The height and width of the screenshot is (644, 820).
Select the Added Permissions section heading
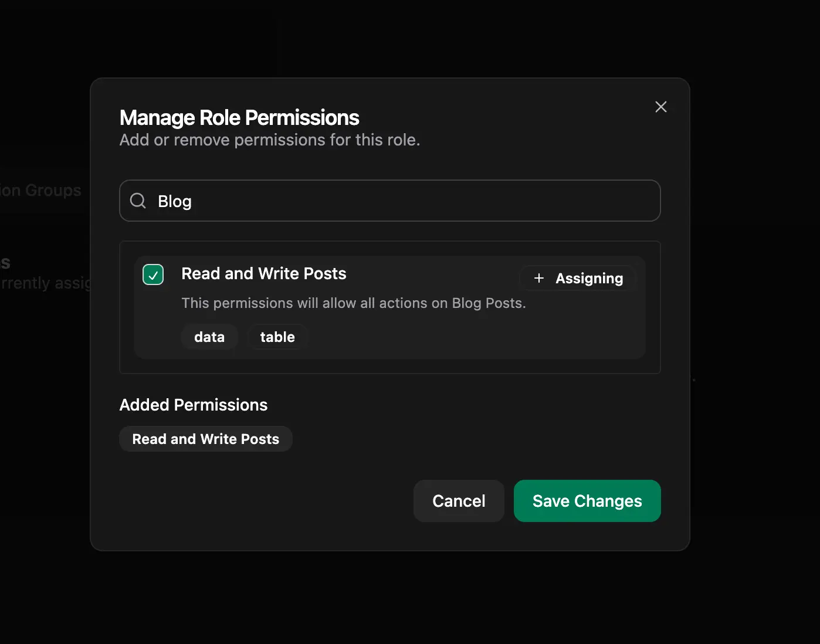pyautogui.click(x=194, y=405)
